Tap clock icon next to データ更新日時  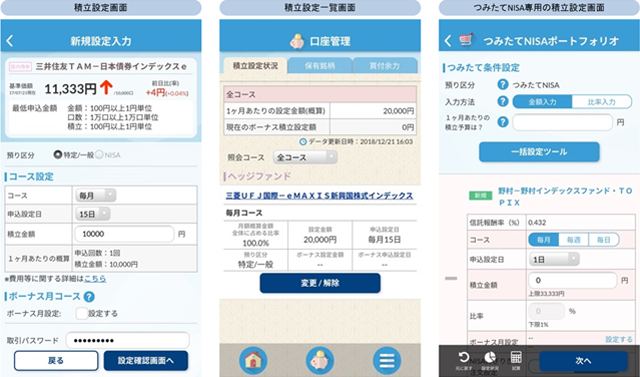tap(303, 142)
